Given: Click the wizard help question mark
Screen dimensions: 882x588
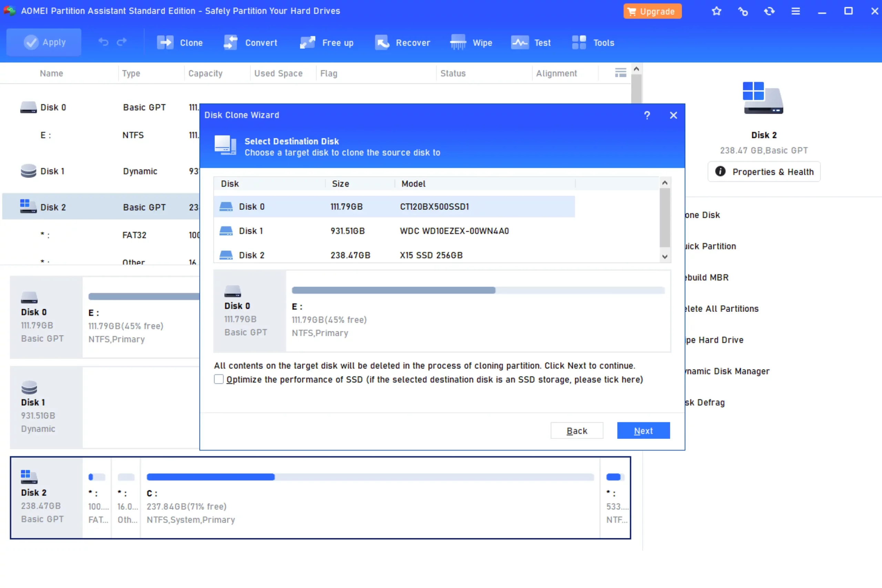Looking at the screenshot, I should pos(647,115).
